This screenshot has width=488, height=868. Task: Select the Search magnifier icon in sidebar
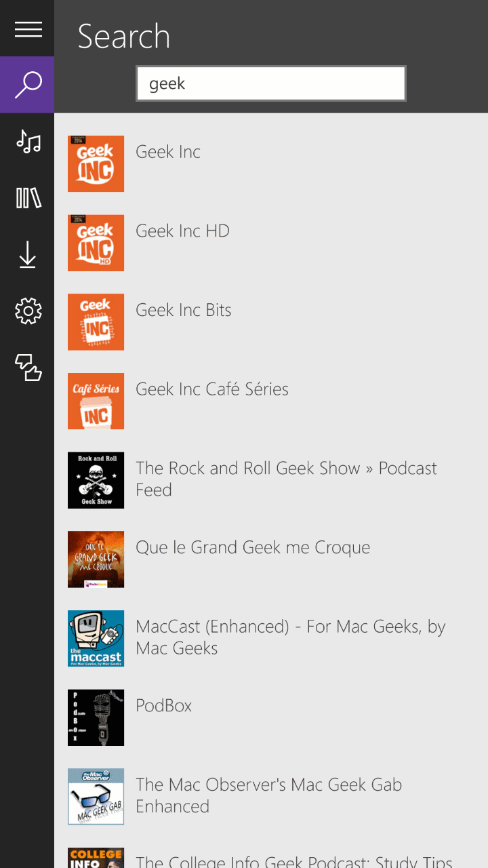28,85
